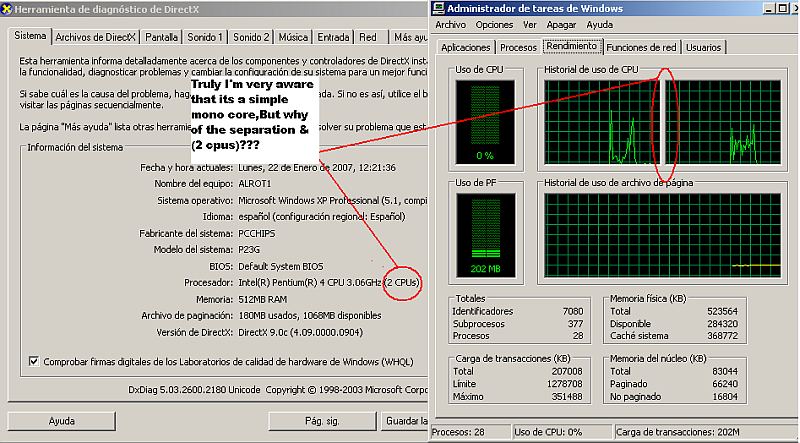Switch to the Entrada tab
The width and height of the screenshot is (800, 443).
[333, 37]
